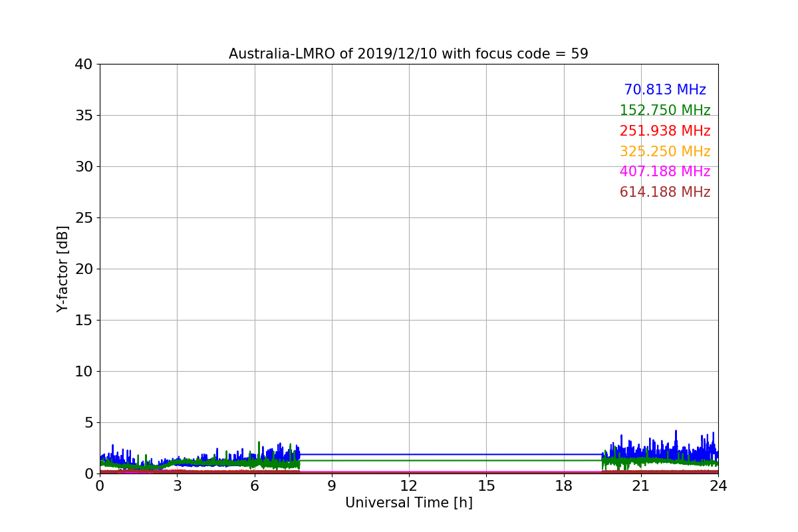Click the Universal Time [h] axis label
Viewport: 798px width, 532px height.
point(409,503)
